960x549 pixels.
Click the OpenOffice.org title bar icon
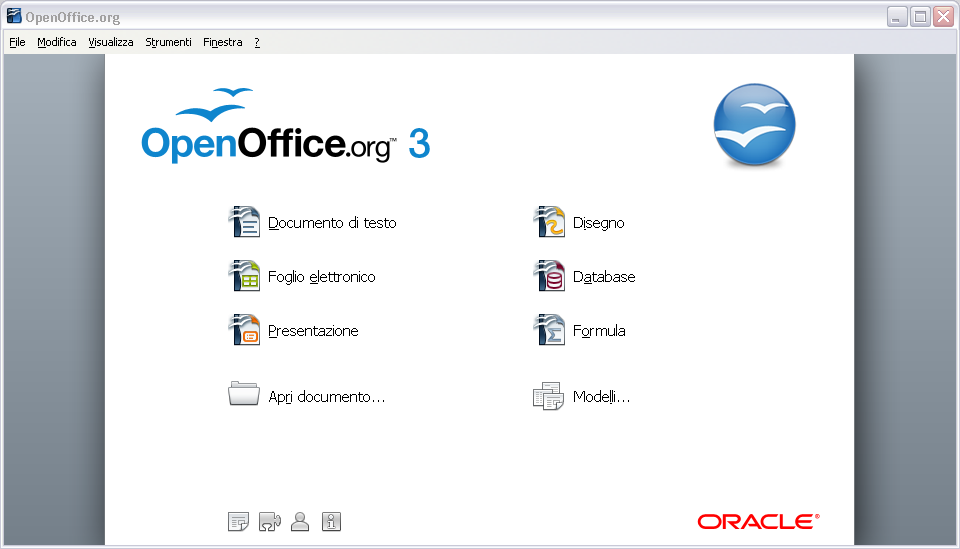[x=13, y=16]
